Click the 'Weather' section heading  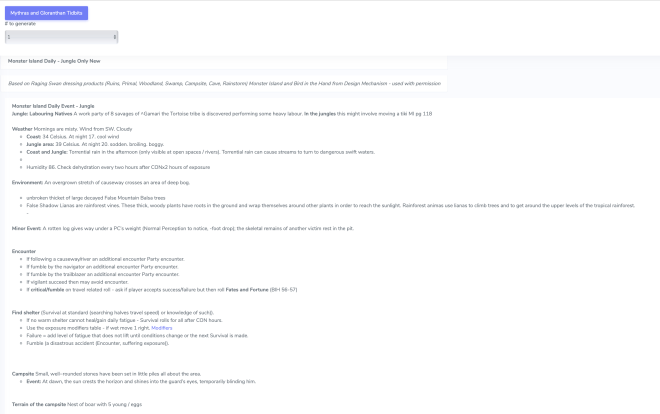(22, 129)
